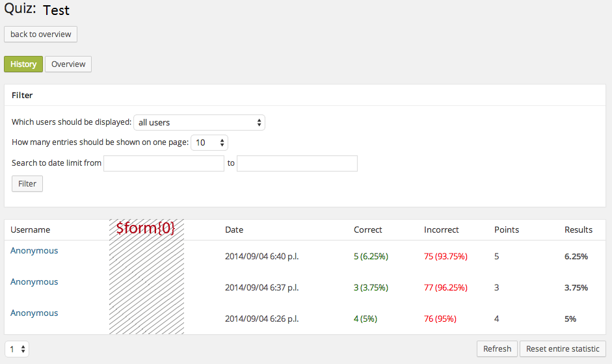This screenshot has width=612, height=364.
Task: Open the first Anonymous user entry
Action: pos(34,251)
